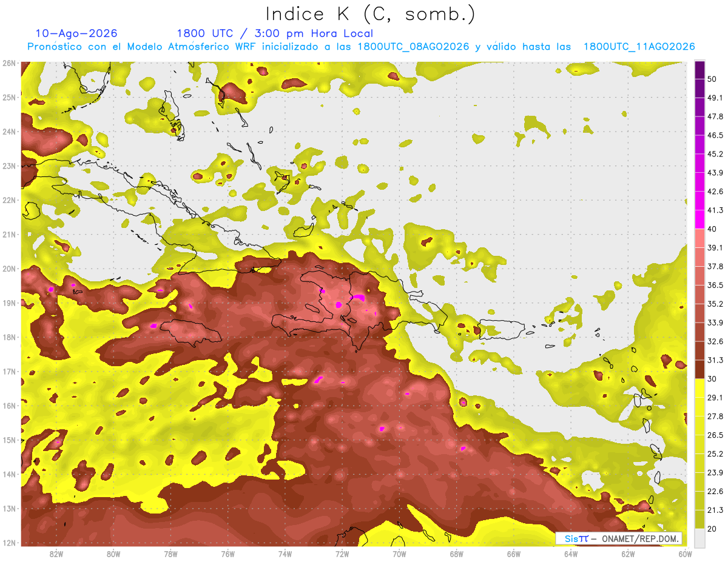This screenshot has width=728, height=562.
Task: Click latitude label "15N"
Action: (x=8, y=440)
